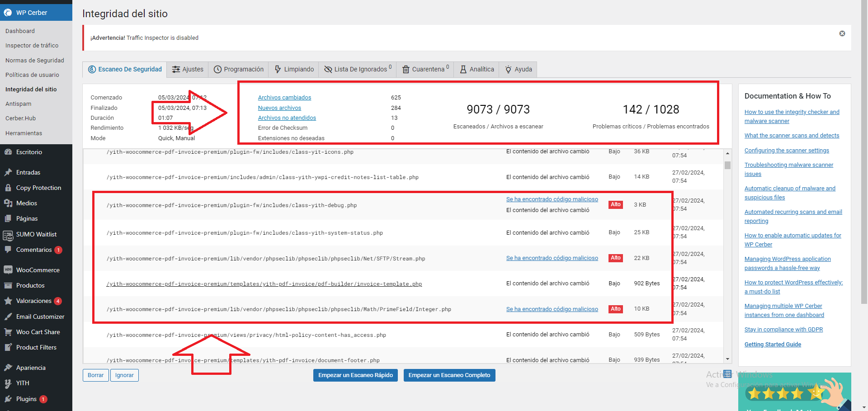Click the Archivos cambiados link

pyautogui.click(x=284, y=97)
